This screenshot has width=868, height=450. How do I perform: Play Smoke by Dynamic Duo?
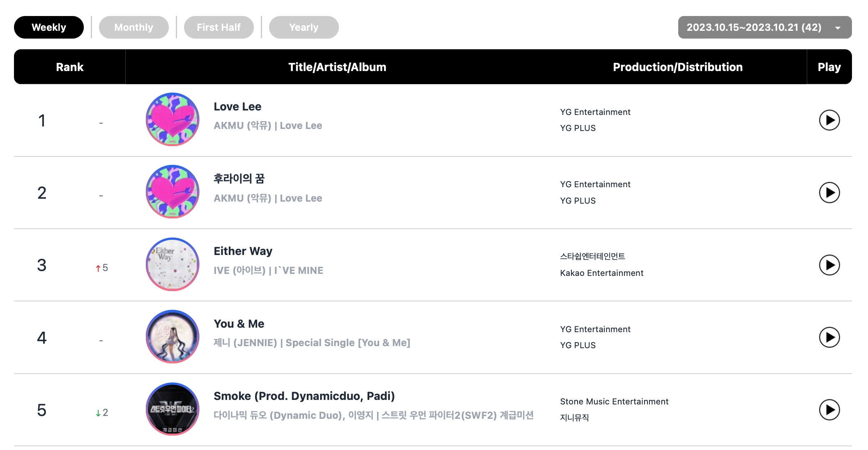click(829, 410)
